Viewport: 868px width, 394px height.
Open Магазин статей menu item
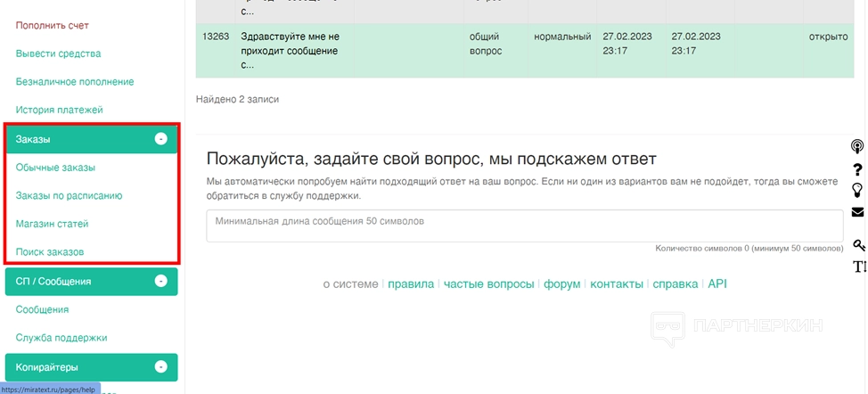(x=52, y=224)
